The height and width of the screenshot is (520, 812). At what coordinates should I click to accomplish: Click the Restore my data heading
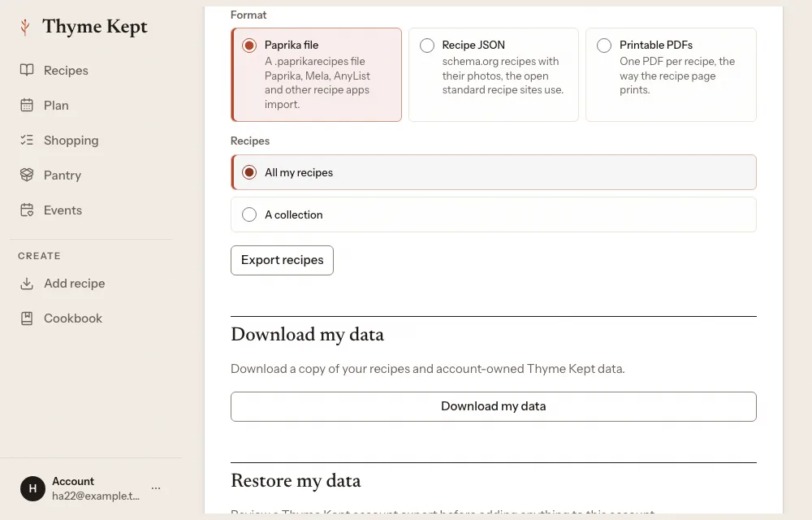click(296, 481)
